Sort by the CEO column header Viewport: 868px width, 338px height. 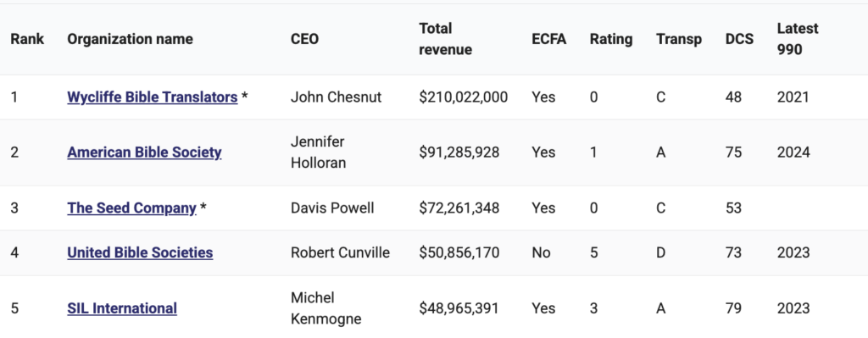tap(304, 39)
